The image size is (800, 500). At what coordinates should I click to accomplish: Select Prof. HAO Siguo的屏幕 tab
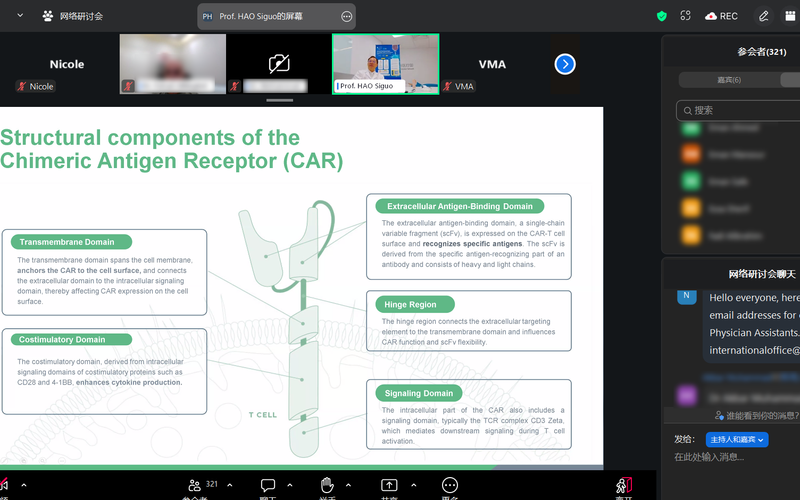point(276,16)
